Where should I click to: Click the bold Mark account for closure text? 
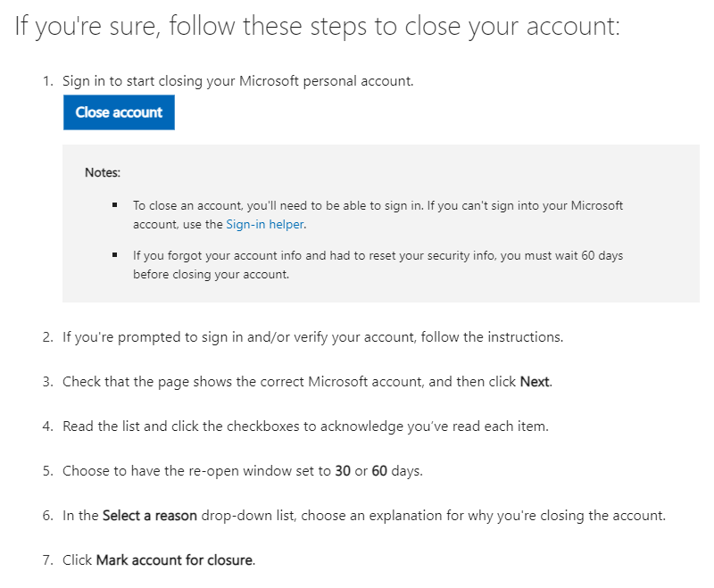[174, 559]
